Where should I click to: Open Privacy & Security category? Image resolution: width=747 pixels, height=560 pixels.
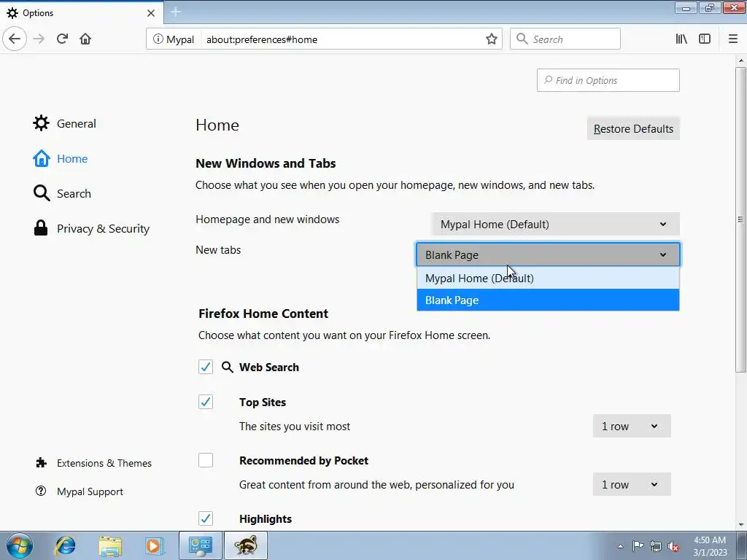pos(91,228)
